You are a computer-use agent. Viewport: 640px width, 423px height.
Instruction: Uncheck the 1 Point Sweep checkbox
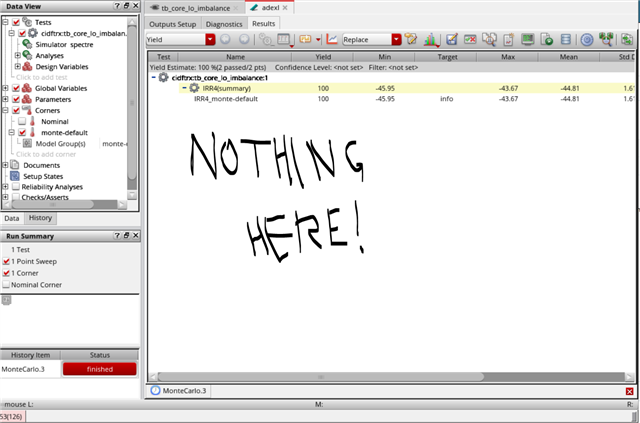click(x=7, y=260)
